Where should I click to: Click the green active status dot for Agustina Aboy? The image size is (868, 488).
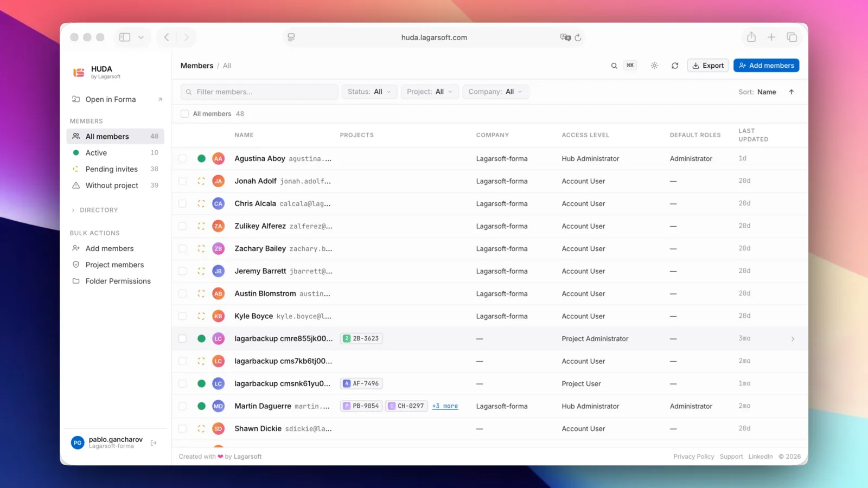(x=201, y=159)
